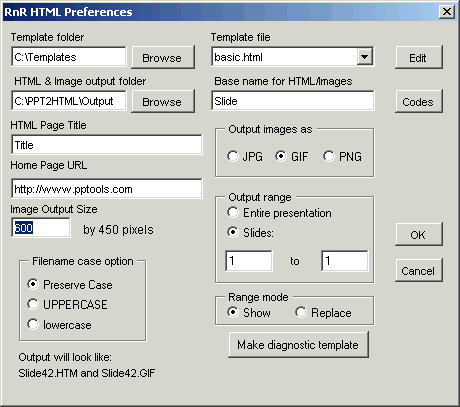Viewport: 460px width, 407px height.
Task: Click Browse next to output folder
Action: (x=163, y=102)
